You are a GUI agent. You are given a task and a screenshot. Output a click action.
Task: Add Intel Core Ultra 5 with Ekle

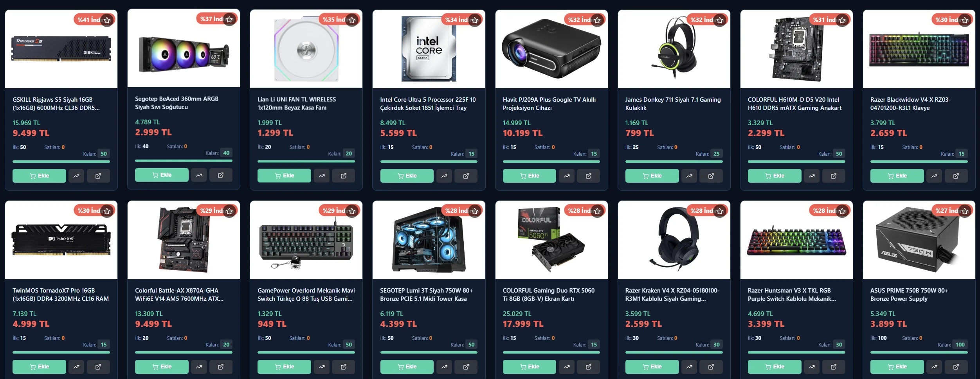pyautogui.click(x=407, y=176)
